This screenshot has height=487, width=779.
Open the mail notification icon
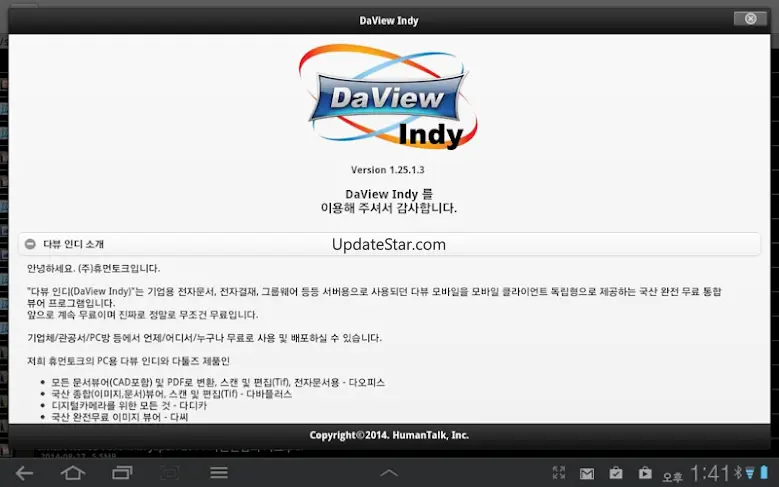587,473
